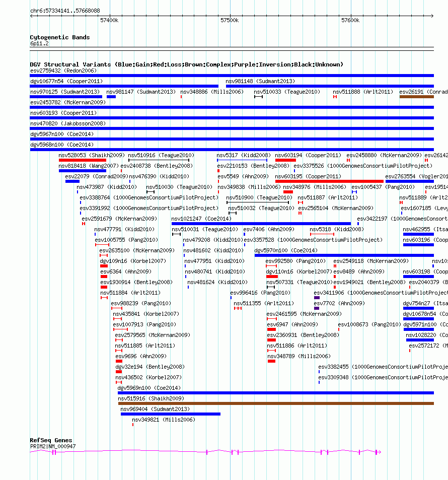Open esv7702 (Ahn2009) label

click(339, 303)
